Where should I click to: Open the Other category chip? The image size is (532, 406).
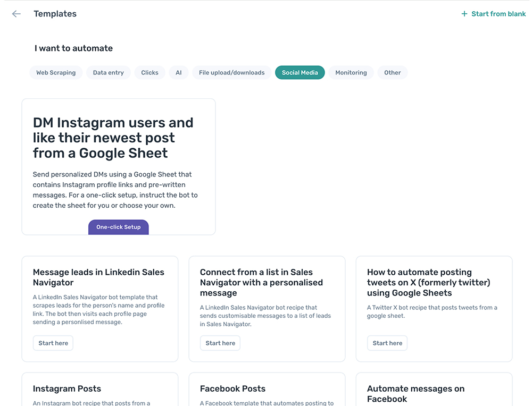(393, 72)
